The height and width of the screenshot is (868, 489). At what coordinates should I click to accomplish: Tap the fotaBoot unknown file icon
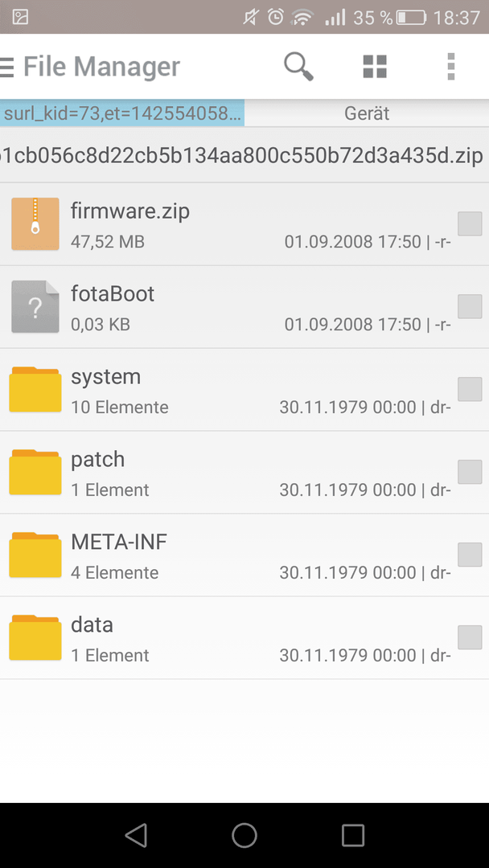click(x=35, y=307)
